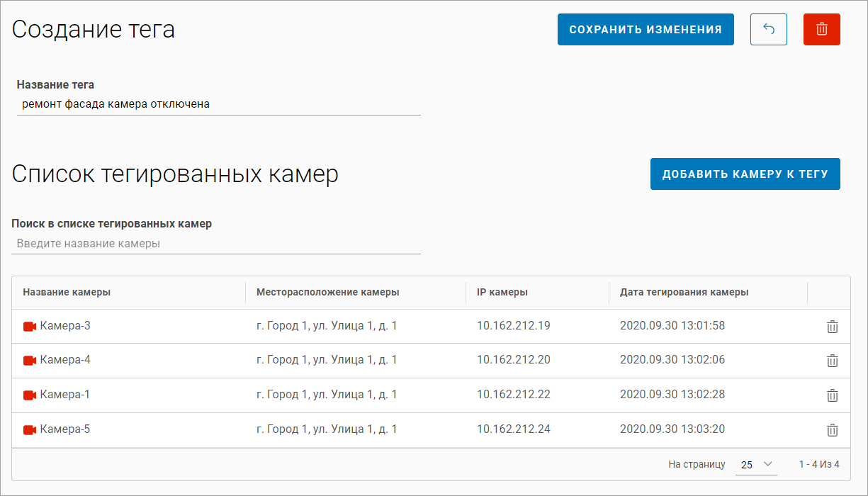Viewport: 868px width, 496px height.
Task: Remove Камера-3 using its trash icon
Action: pos(833,327)
